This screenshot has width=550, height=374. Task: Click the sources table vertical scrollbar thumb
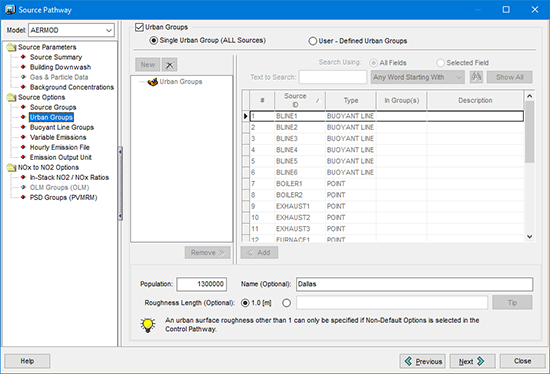point(530,132)
